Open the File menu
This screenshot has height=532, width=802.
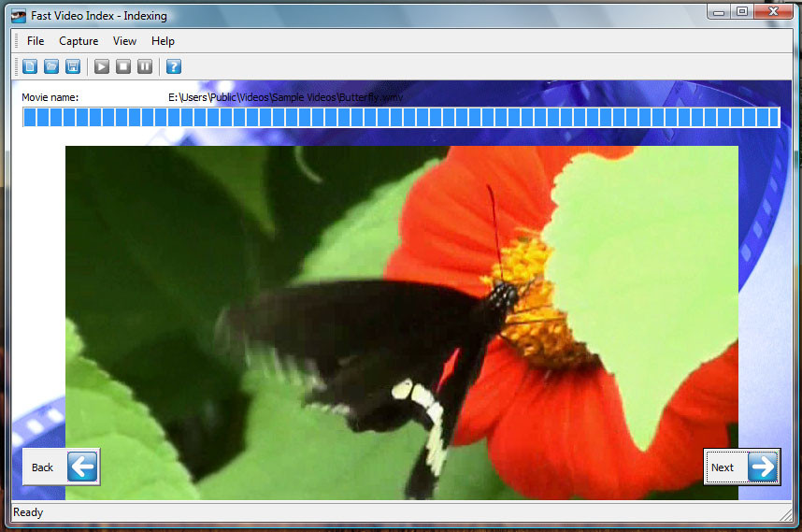tap(36, 41)
